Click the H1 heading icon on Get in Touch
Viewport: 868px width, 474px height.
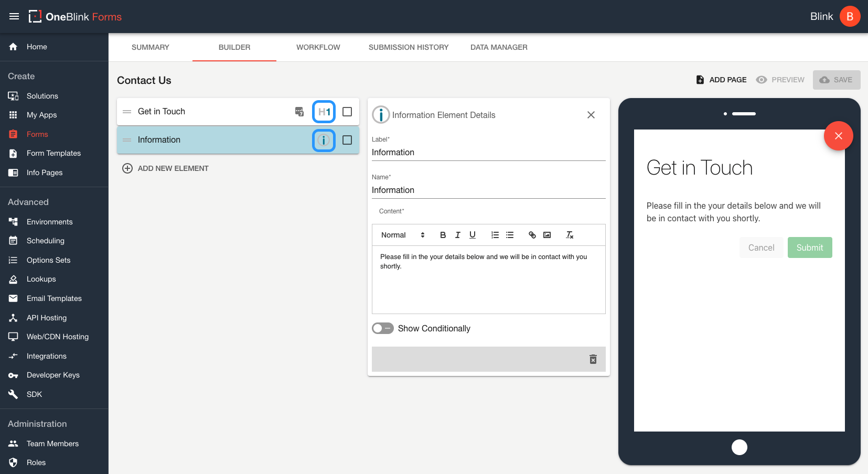point(324,111)
